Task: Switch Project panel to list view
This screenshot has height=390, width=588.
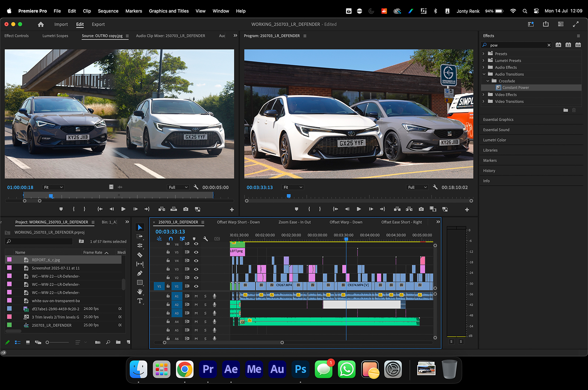Action: 18,342
